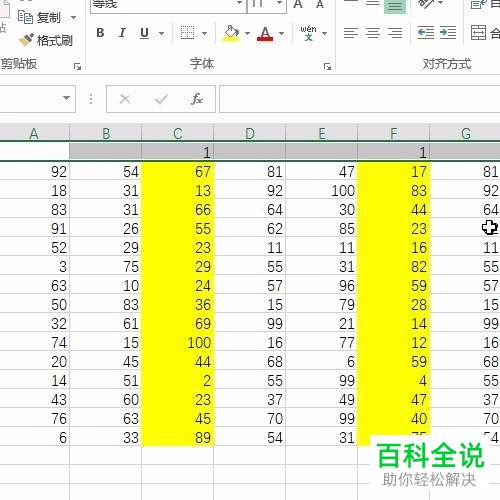Select column C header
This screenshot has width=500, height=500.
tap(178, 133)
